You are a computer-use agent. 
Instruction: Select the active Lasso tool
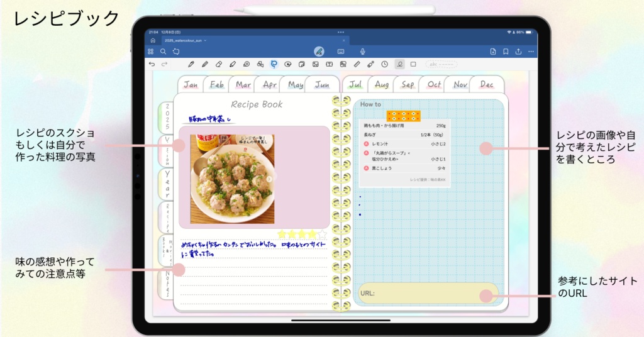tap(274, 64)
